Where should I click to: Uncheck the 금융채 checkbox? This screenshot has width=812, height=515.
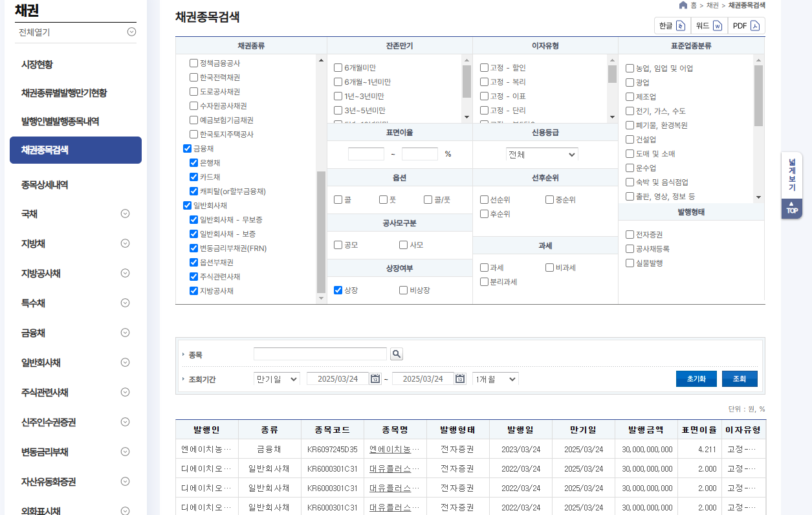[x=188, y=149]
